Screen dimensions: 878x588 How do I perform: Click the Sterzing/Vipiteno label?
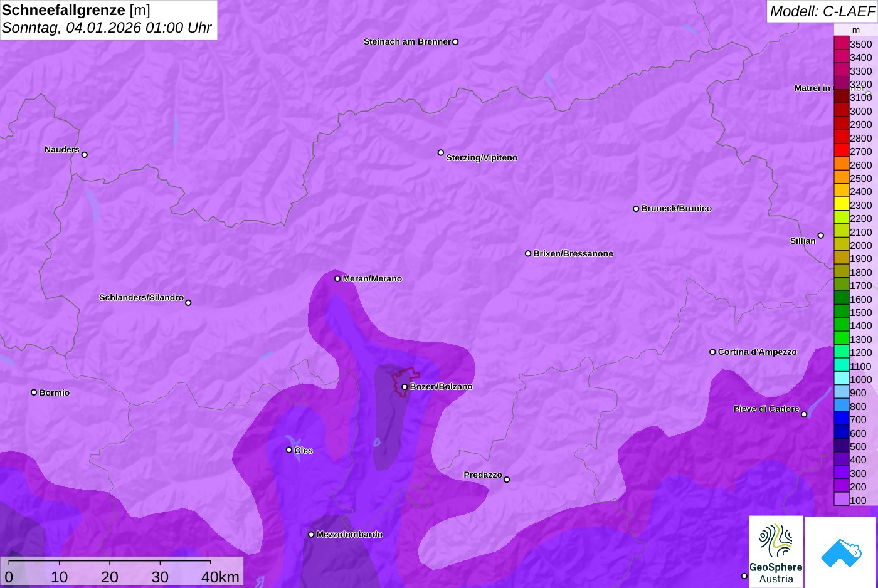coord(482,158)
